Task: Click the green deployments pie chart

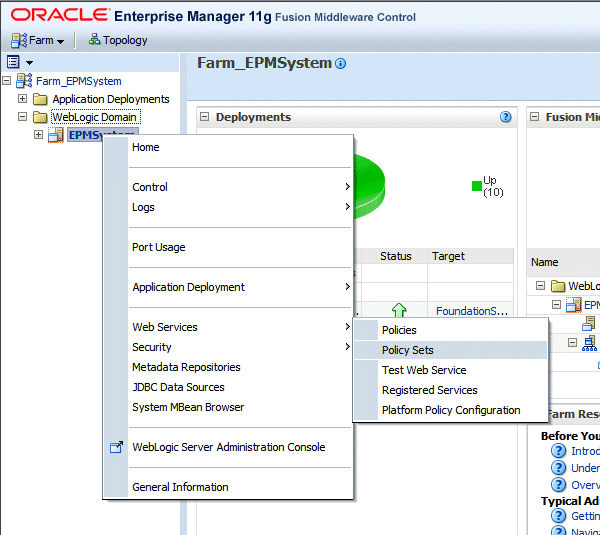Action: tap(369, 186)
